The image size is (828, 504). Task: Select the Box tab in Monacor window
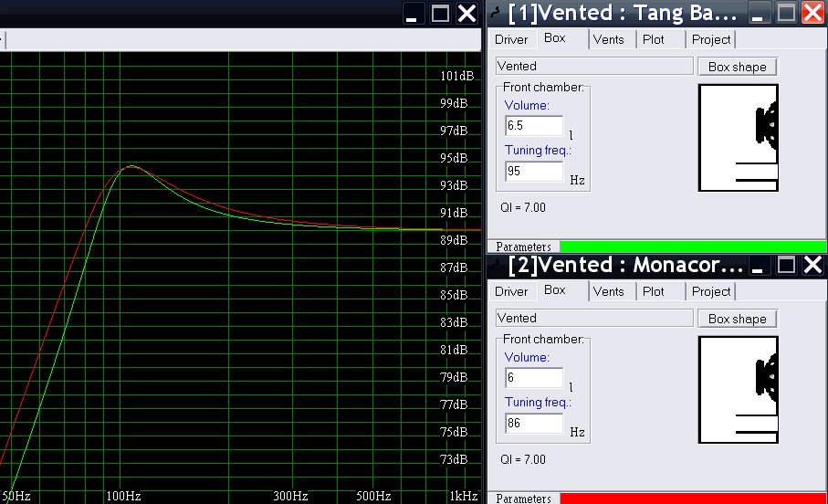555,290
